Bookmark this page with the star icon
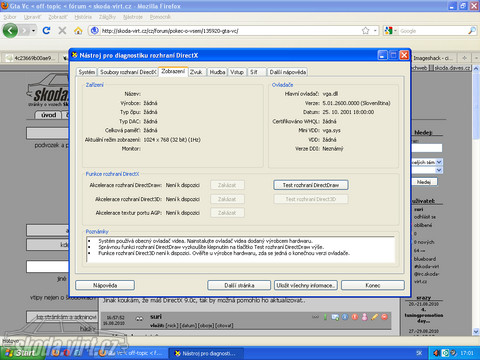The image size is (480, 360). click(365, 31)
